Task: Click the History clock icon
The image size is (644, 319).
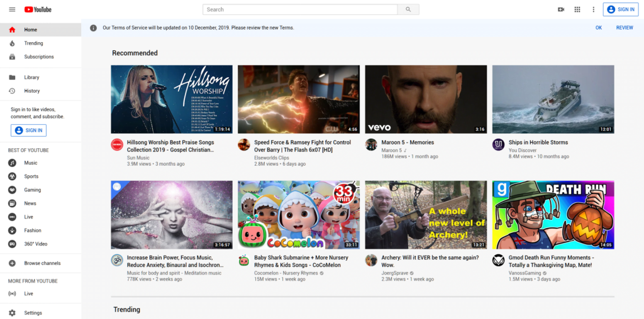Action: (12, 90)
